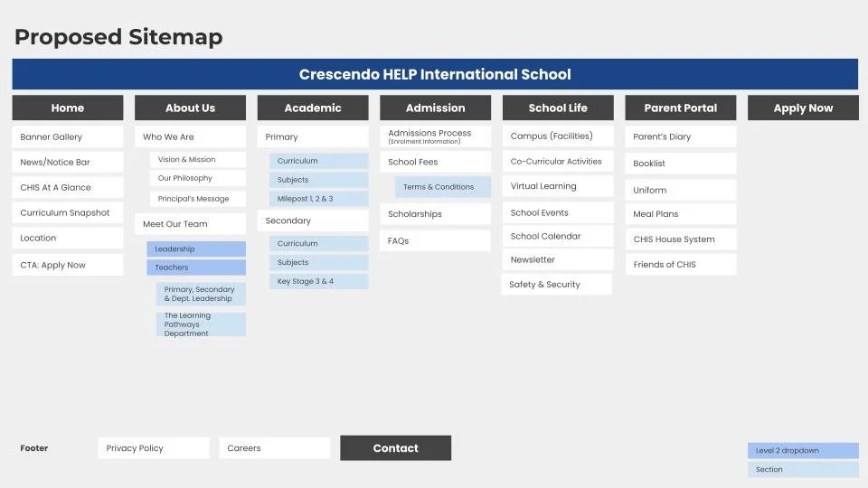The height and width of the screenshot is (488, 868).
Task: Click the Principal's Message box
Action: pyautogui.click(x=198, y=199)
